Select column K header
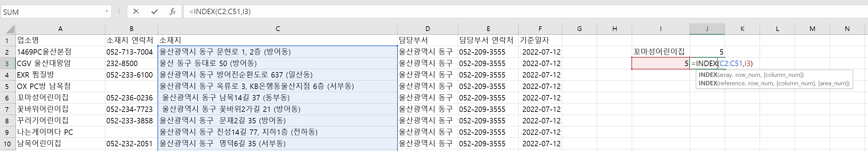 click(x=742, y=29)
